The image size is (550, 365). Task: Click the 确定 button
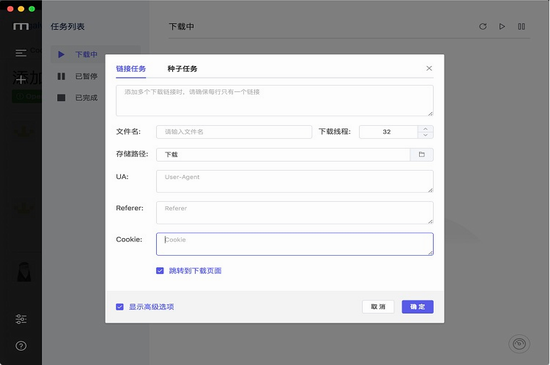coord(417,307)
